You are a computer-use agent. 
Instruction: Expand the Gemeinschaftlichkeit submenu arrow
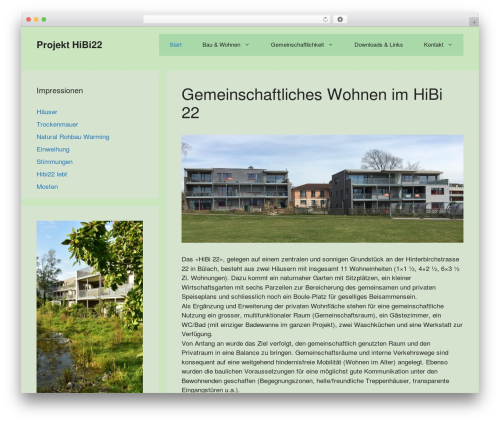330,45
